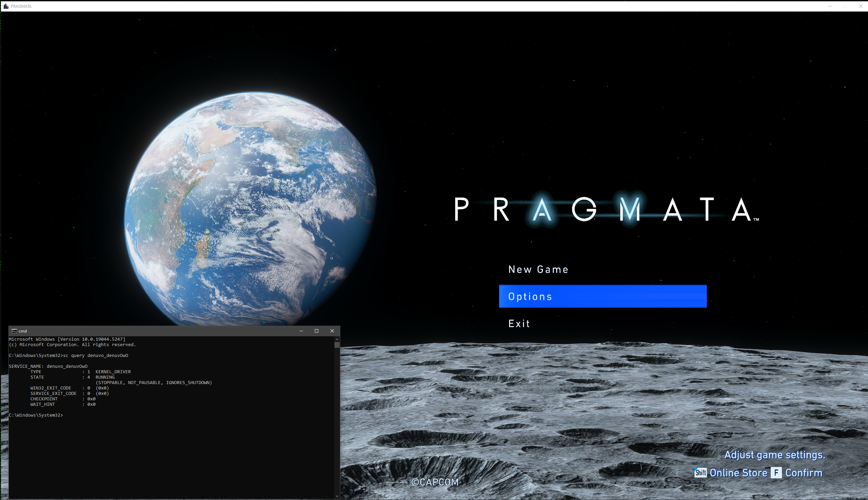
Task: Maximize the cmd window
Action: (x=317, y=331)
